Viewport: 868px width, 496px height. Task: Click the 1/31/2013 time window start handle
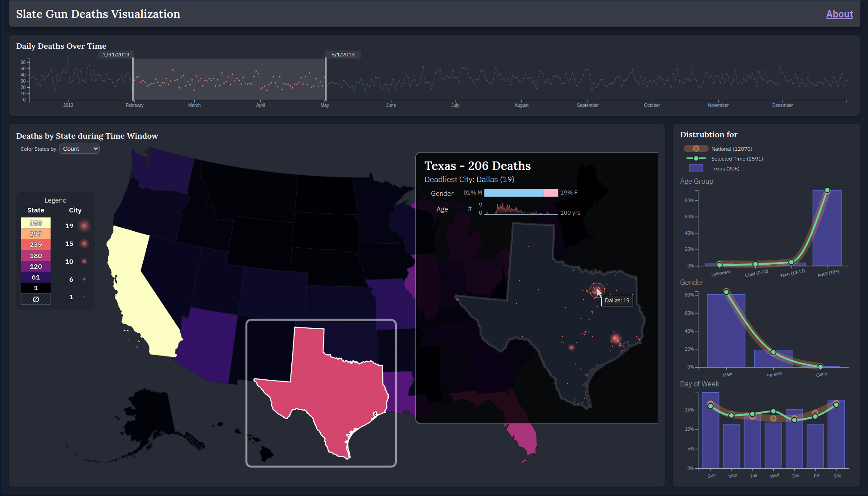pyautogui.click(x=133, y=79)
